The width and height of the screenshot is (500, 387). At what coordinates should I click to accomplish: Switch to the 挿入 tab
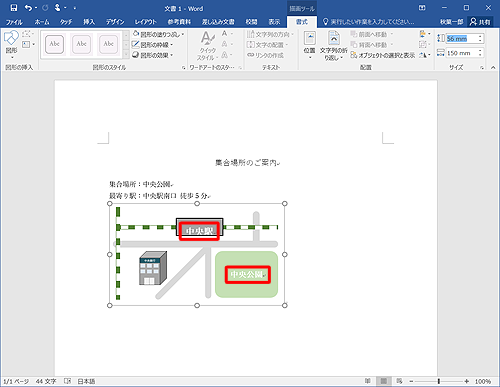pyautogui.click(x=89, y=22)
